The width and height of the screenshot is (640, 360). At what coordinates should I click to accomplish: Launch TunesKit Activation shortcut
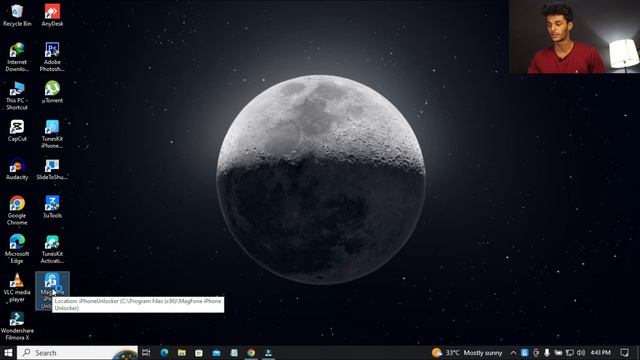tap(52, 249)
